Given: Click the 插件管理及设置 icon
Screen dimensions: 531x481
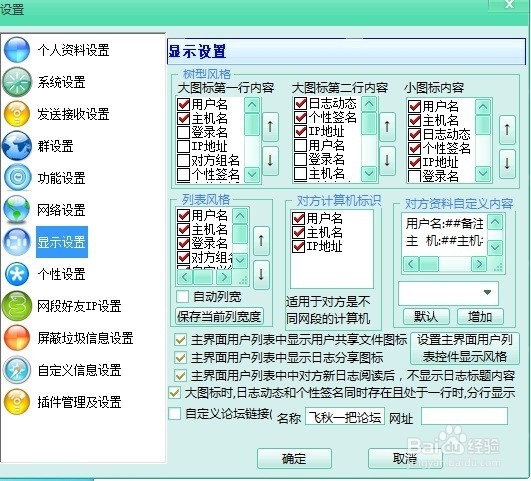Looking at the screenshot, I should pyautogui.click(x=16, y=402).
